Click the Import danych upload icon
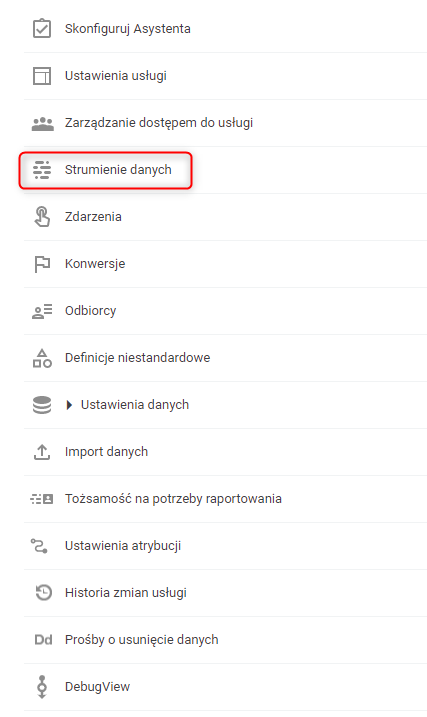Viewport: 427px width, 717px height. point(42,452)
